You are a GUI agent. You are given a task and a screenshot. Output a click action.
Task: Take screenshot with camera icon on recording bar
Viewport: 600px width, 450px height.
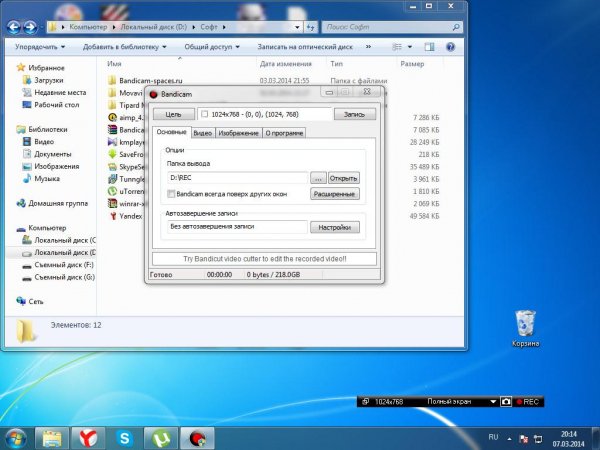pyautogui.click(x=506, y=402)
